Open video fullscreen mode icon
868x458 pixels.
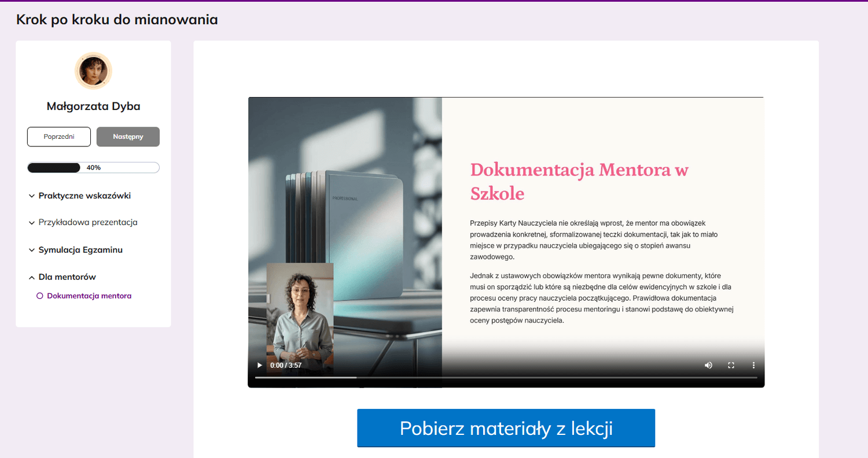[731, 365]
